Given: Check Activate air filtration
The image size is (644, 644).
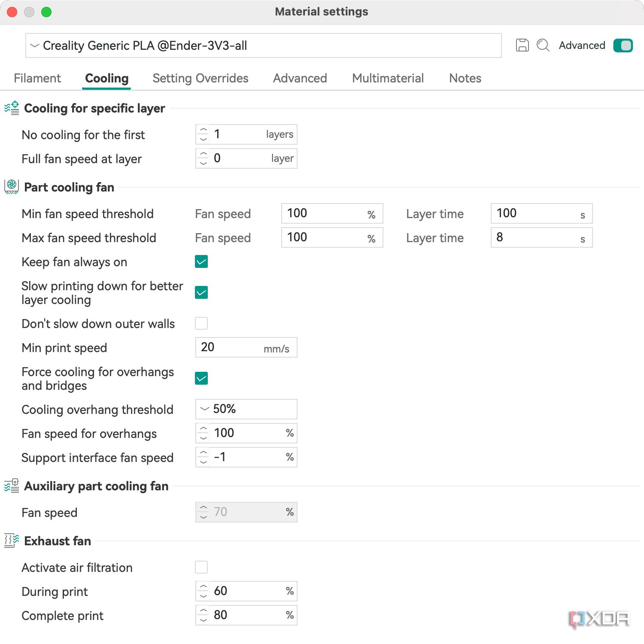Looking at the screenshot, I should click(201, 567).
